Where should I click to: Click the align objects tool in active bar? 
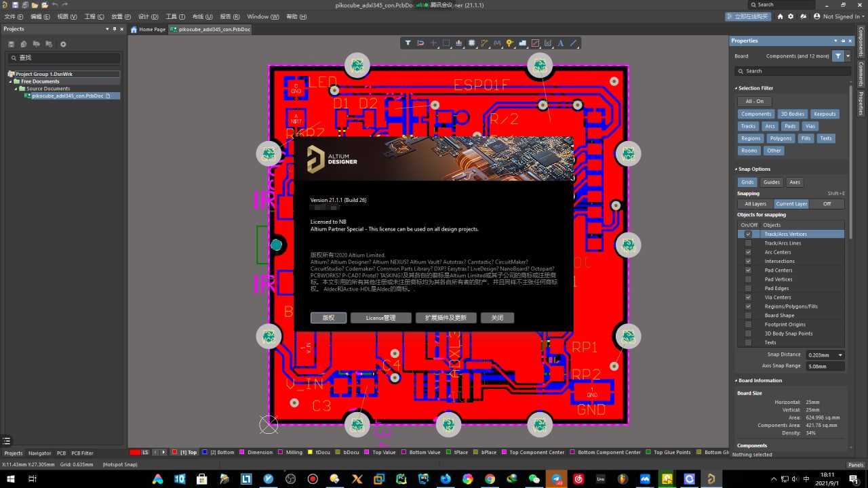pos(459,43)
